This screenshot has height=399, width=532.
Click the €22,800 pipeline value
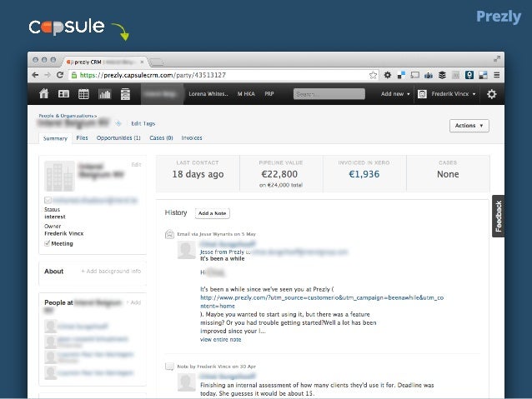tap(279, 174)
